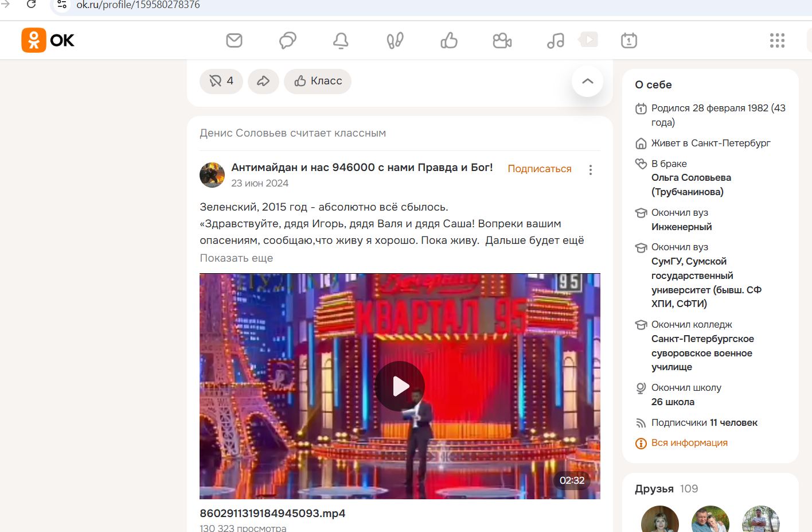Click the О себе section heading
The image size is (812, 532).
point(653,84)
